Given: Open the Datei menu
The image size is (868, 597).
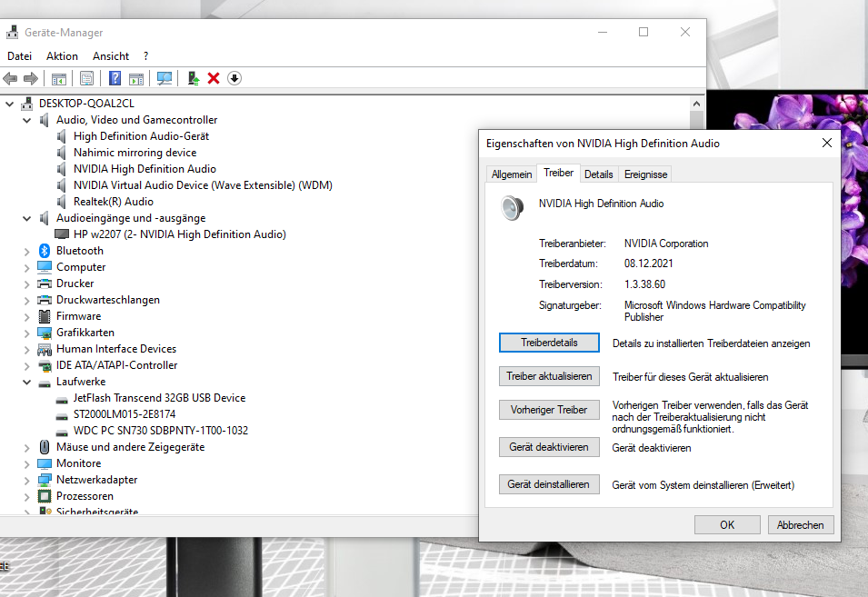Looking at the screenshot, I should pos(19,55).
